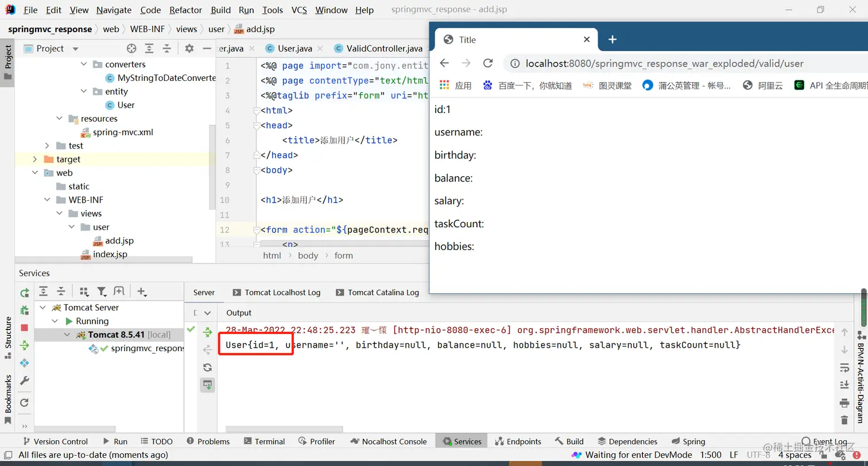Screen dimensions: 868x466
Task: Click the Debug (bug) icon in Services
Action: pos(24,310)
